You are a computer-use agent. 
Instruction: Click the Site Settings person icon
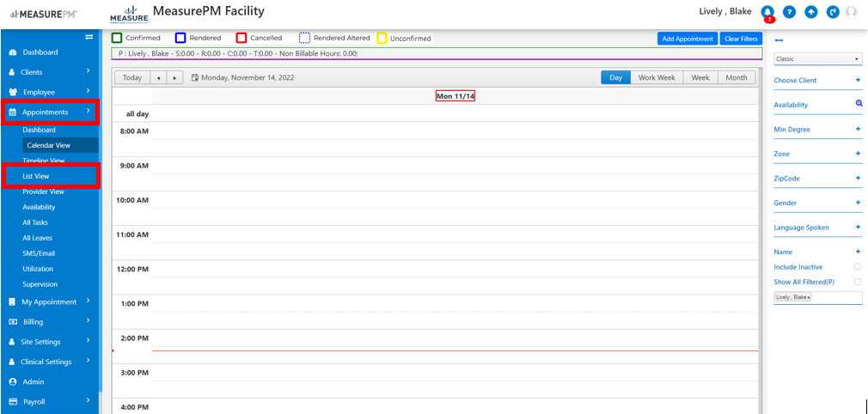(x=12, y=342)
